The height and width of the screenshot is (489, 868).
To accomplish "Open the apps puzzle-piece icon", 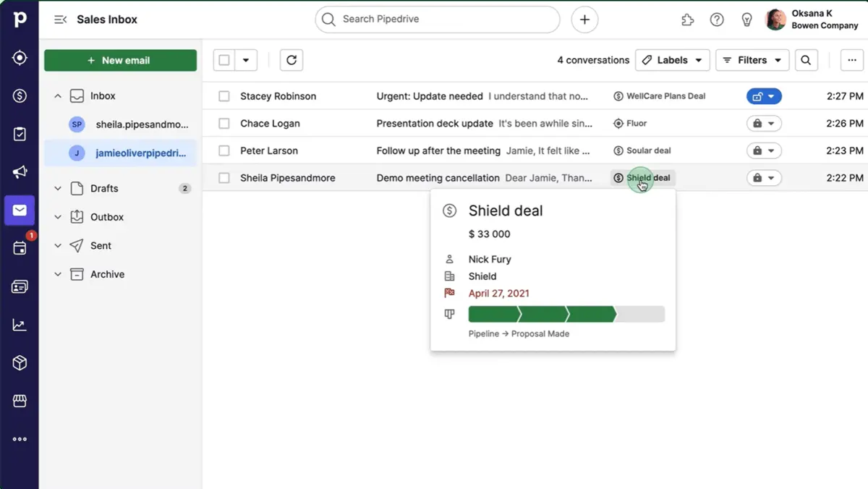I will pos(688,20).
